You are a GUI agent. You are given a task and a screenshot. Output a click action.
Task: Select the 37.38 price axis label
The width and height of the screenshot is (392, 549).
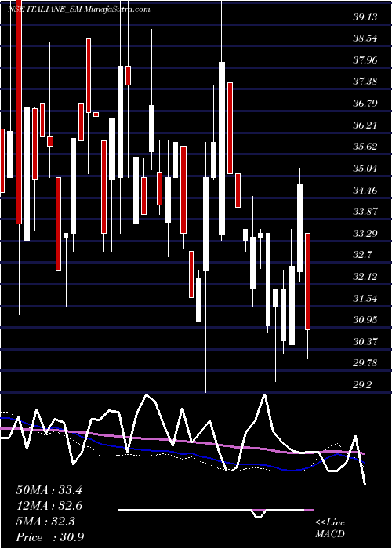tap(365, 82)
